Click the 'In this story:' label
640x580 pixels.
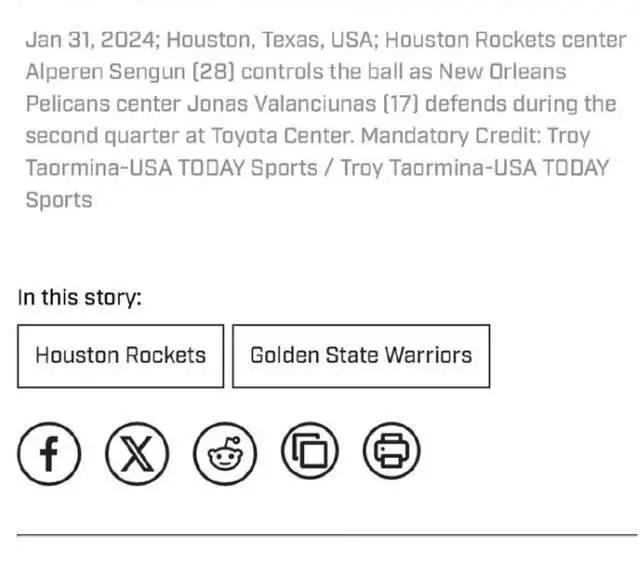(80, 298)
